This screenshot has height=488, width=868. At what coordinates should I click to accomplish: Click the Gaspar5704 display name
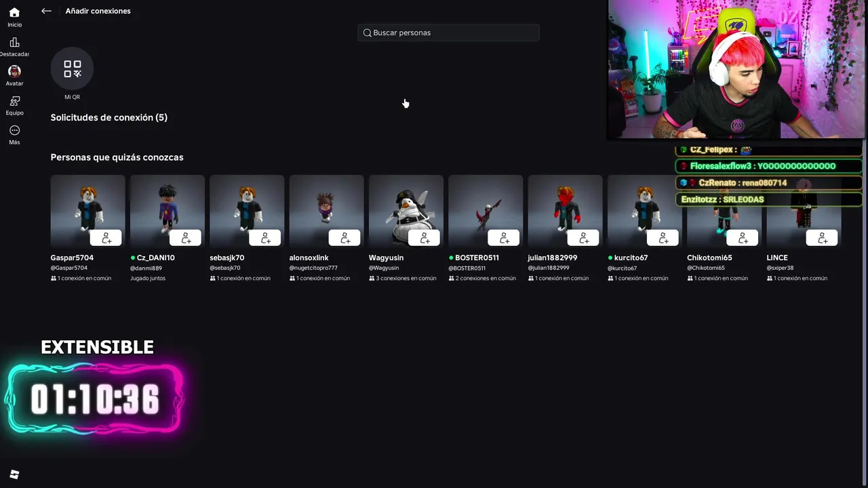[72, 258]
